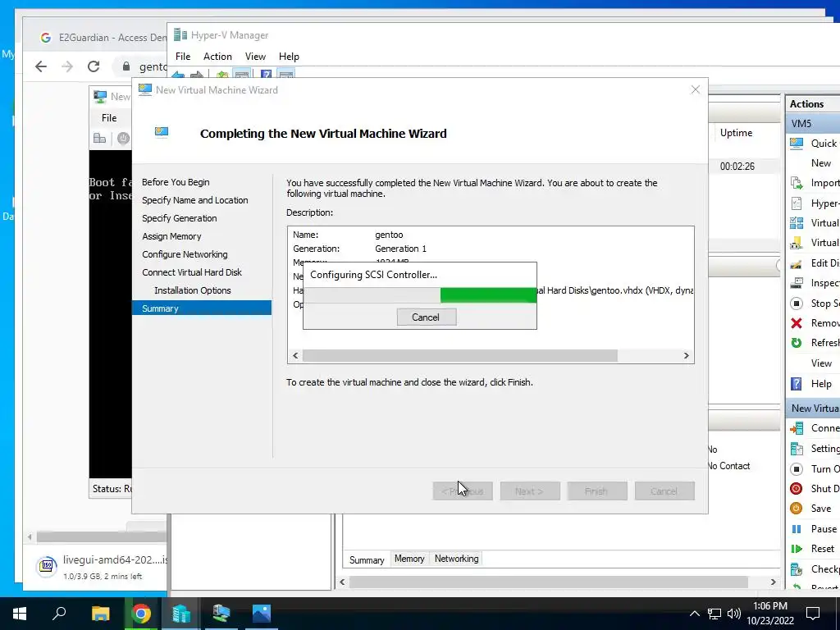
Task: Open VM Settings icon in Actions
Action: (x=797, y=449)
